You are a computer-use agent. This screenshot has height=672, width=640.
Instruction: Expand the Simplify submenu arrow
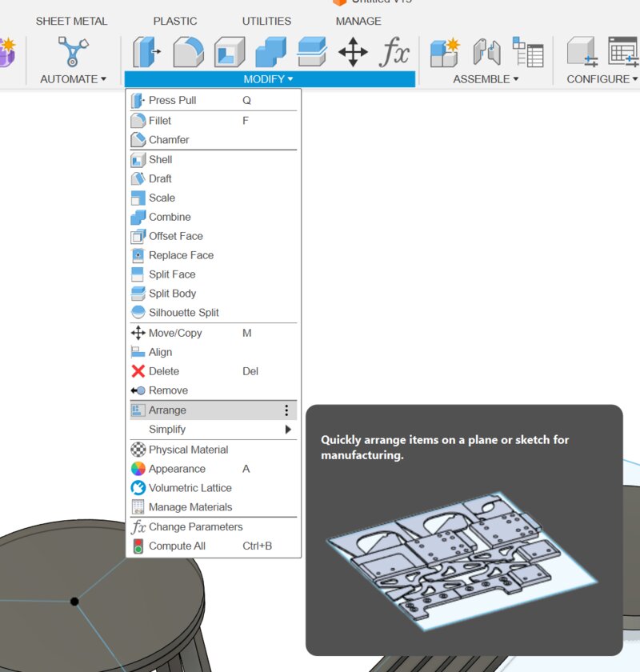pos(288,430)
